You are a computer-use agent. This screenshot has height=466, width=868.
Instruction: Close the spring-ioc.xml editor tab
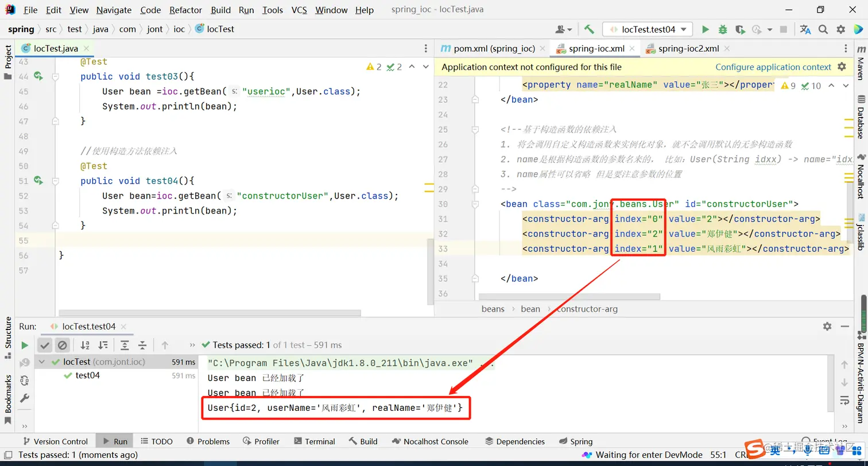(632, 49)
